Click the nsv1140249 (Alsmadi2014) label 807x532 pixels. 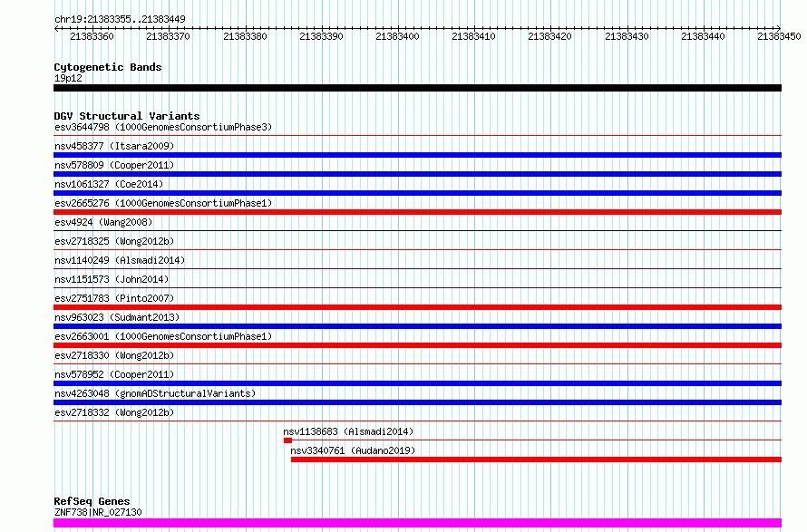coord(120,260)
